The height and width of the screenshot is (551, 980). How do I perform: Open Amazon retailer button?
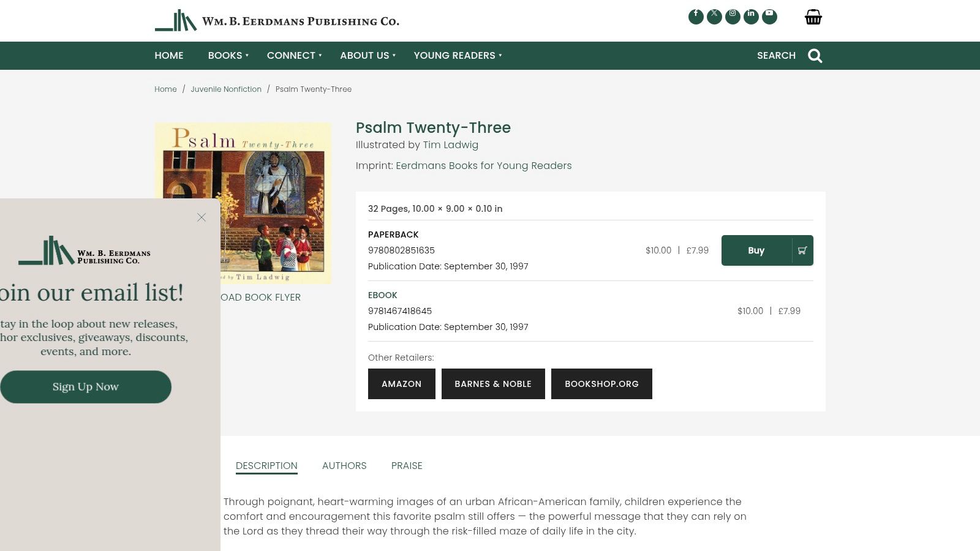point(402,384)
